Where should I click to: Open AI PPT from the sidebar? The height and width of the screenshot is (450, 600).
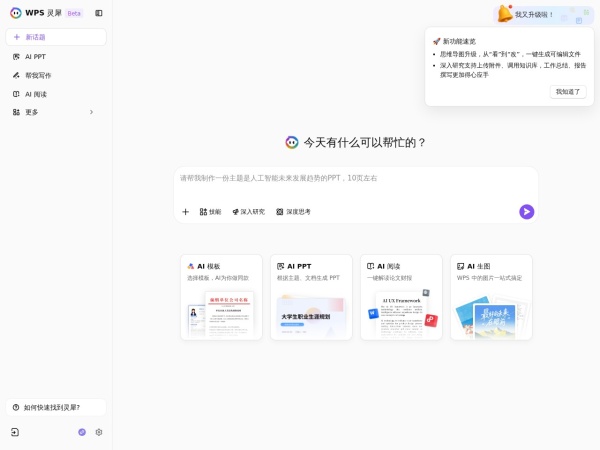click(x=35, y=57)
